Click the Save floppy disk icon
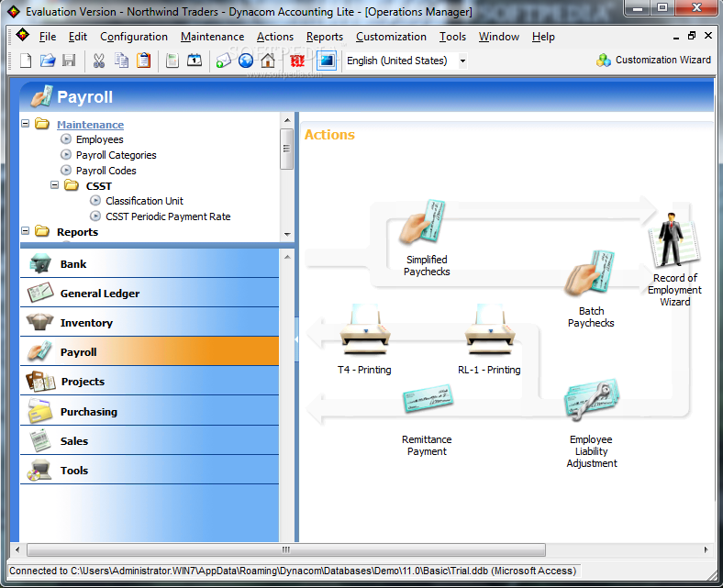The height and width of the screenshot is (588, 723). click(x=69, y=61)
